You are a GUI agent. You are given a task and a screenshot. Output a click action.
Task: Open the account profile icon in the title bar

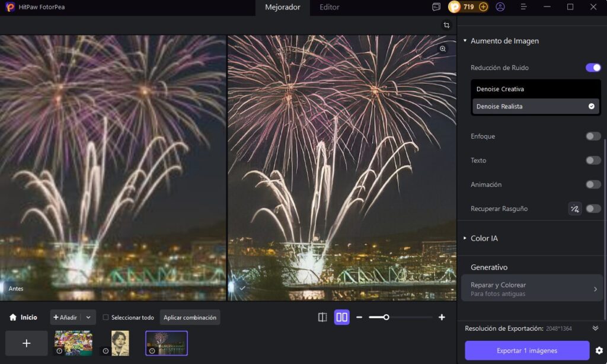(x=500, y=7)
